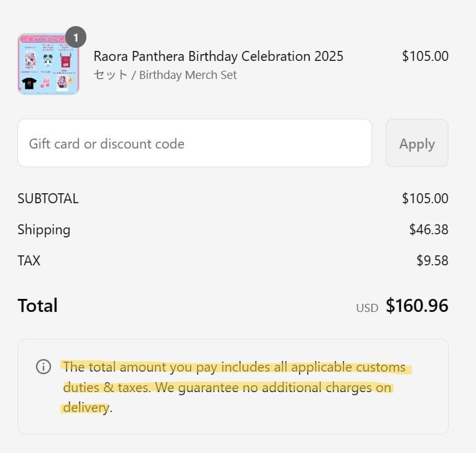Click the subtotal amount $105.00
Viewport: 476px width, 453px height.
pyautogui.click(x=425, y=199)
